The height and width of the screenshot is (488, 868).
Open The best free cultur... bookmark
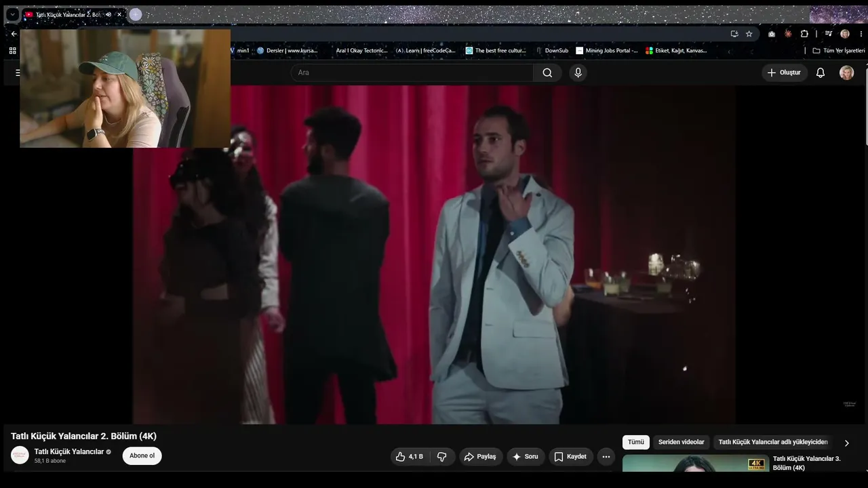click(496, 51)
